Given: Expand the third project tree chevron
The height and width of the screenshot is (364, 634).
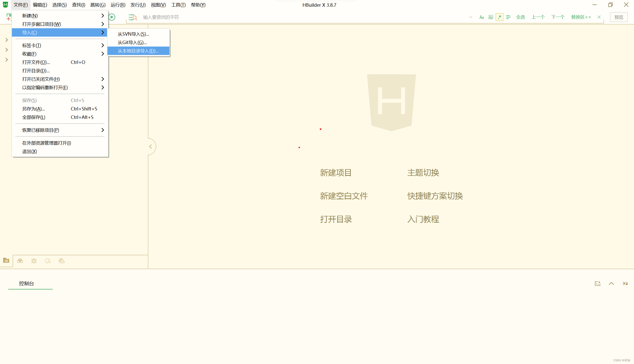Looking at the screenshot, I should [7, 59].
